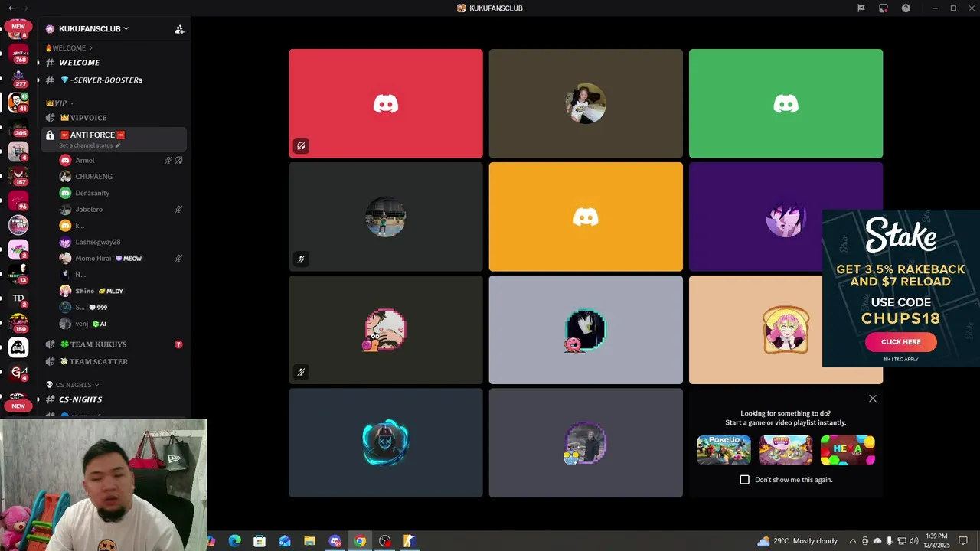The image size is (980, 551).
Task: Open Outlook mail from taskbar
Action: coord(285,541)
